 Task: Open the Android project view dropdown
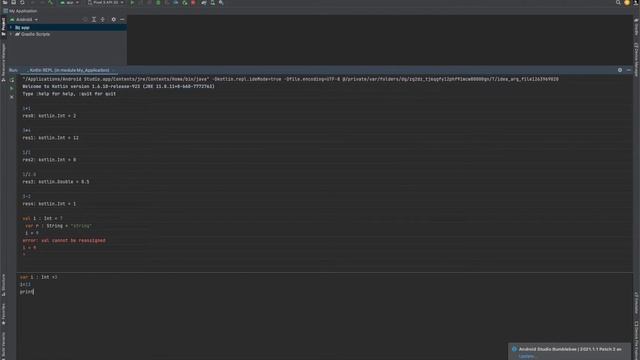[x=24, y=20]
